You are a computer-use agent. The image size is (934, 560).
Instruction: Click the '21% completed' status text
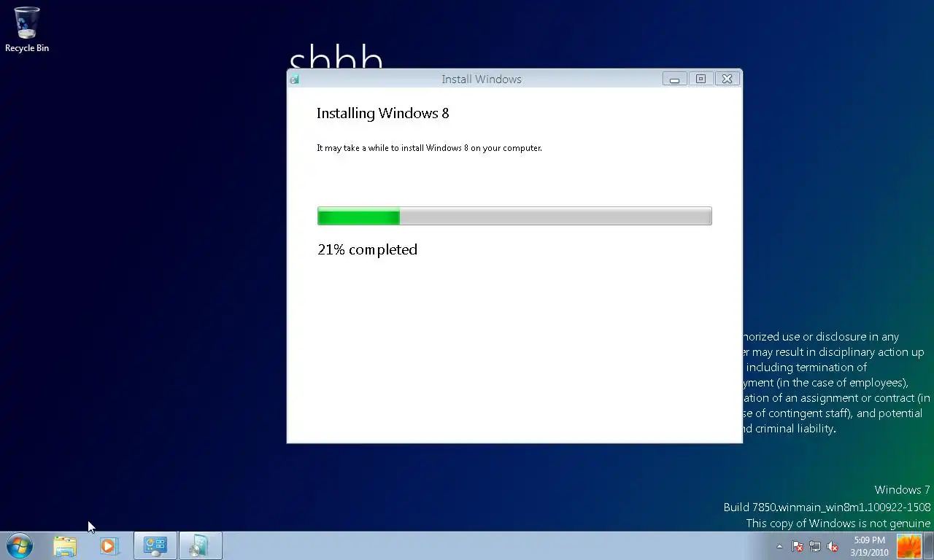[x=367, y=249]
